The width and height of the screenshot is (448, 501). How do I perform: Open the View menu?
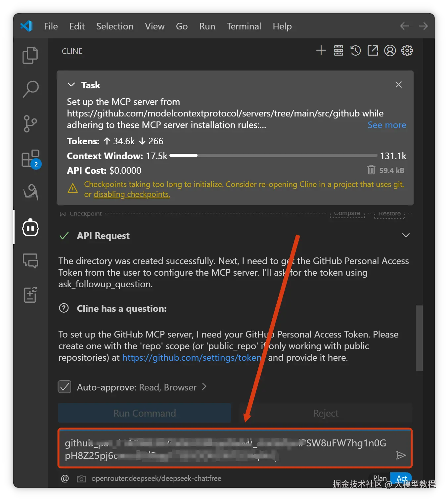click(x=155, y=26)
